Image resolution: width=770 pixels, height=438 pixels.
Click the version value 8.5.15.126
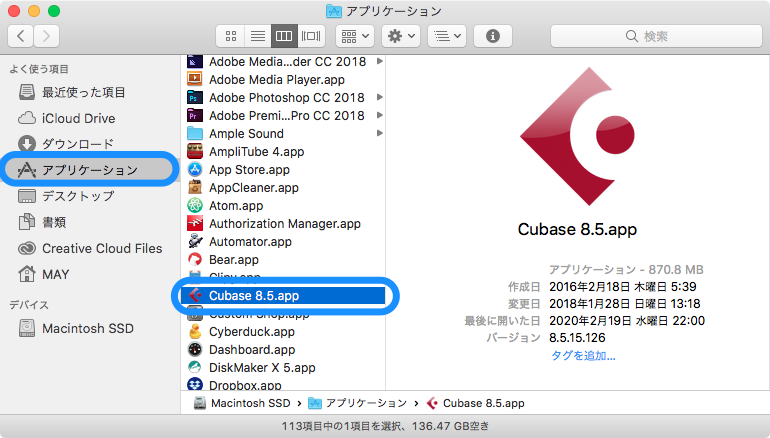coord(577,338)
